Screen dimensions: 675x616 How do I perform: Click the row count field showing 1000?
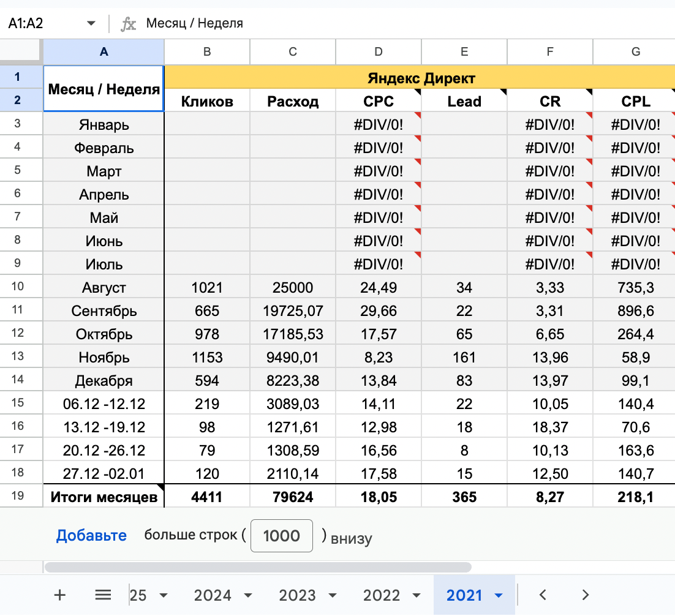tap(282, 536)
